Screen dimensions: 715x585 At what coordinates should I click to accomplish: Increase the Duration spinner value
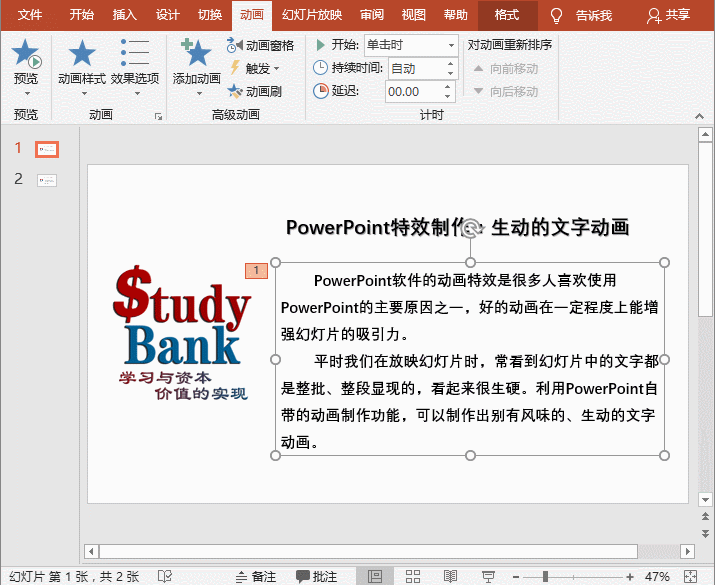click(450, 63)
